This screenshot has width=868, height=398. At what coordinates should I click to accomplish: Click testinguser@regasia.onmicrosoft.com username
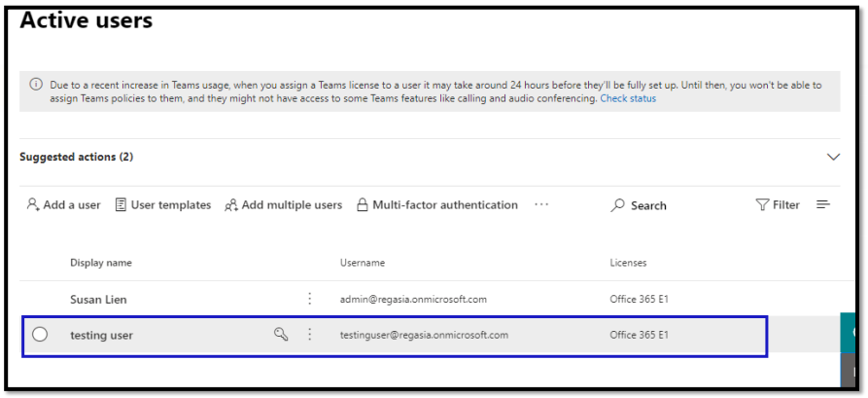[424, 335]
